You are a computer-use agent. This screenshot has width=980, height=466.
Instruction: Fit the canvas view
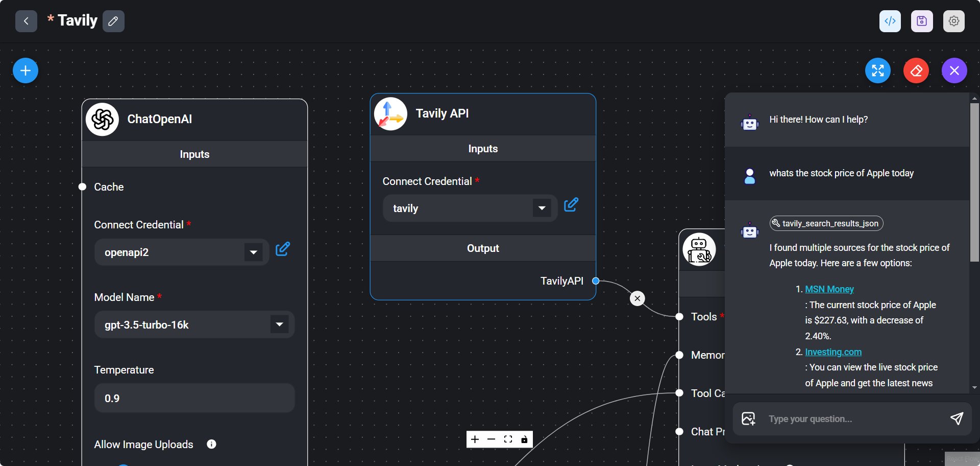508,439
